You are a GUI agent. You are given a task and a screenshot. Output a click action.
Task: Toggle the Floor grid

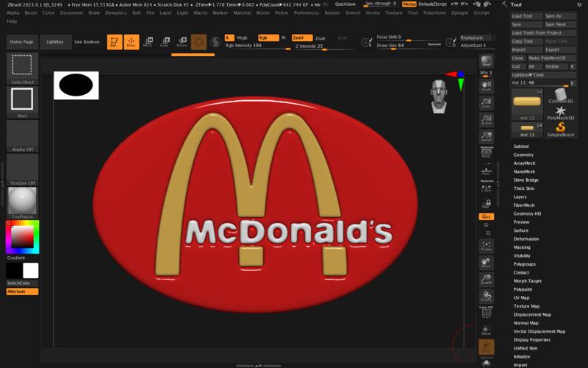486,171
